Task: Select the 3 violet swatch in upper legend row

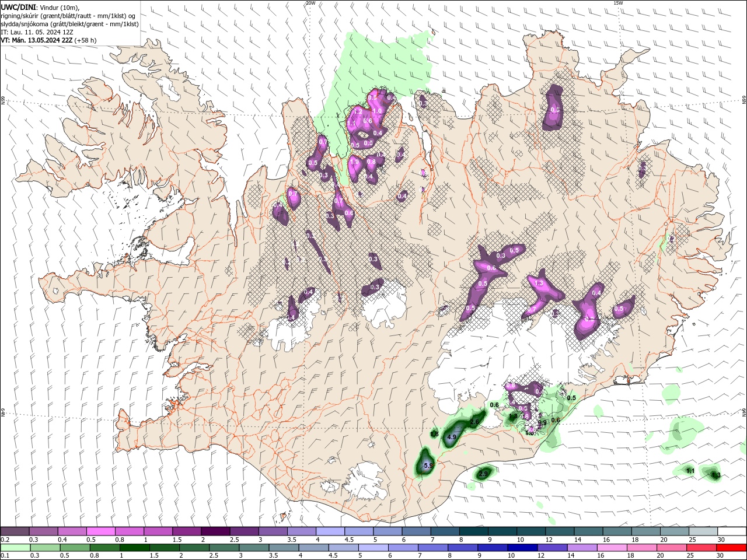Action: click(x=273, y=531)
